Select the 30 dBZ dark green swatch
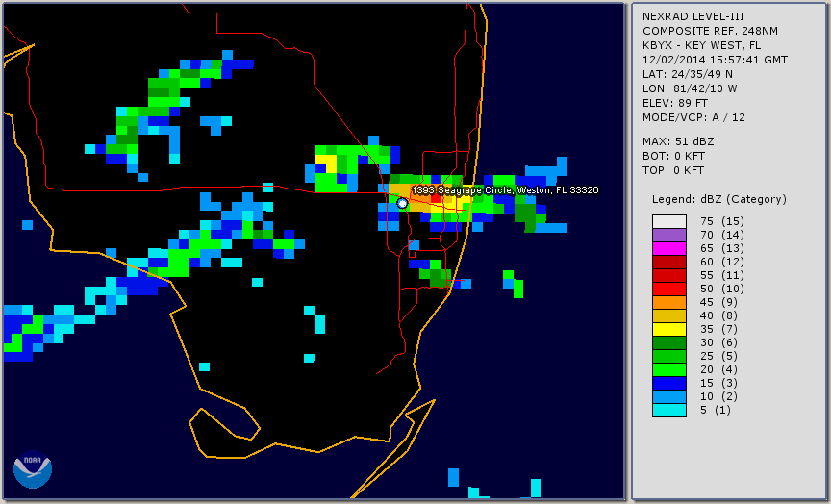This screenshot has height=504, width=831. pyautogui.click(x=668, y=342)
